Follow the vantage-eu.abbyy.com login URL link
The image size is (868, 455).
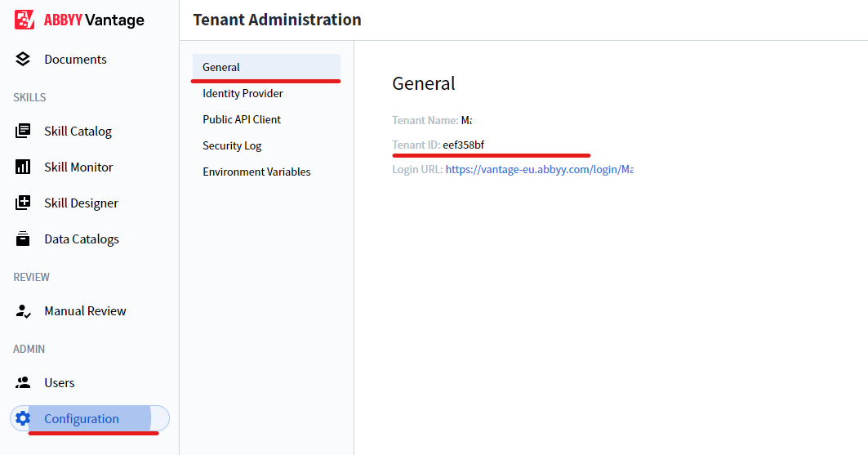point(539,169)
